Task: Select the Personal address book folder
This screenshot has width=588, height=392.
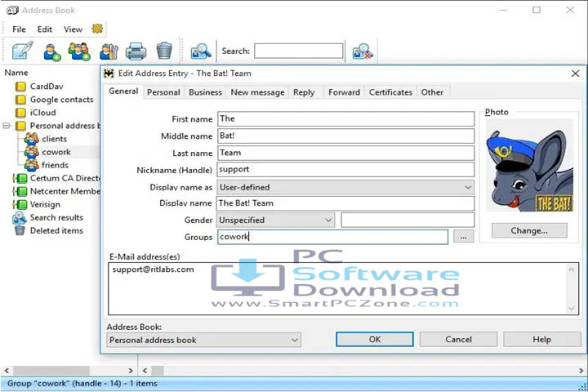Action: pos(58,126)
